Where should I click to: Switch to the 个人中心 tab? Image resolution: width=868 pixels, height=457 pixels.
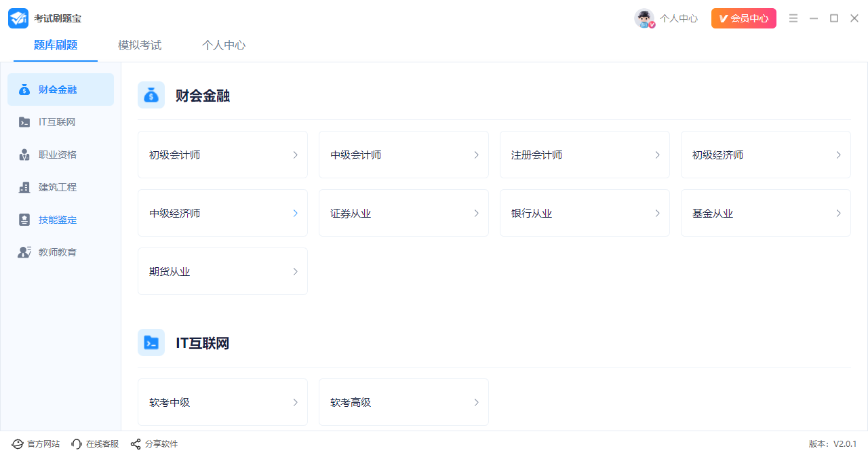(x=224, y=45)
